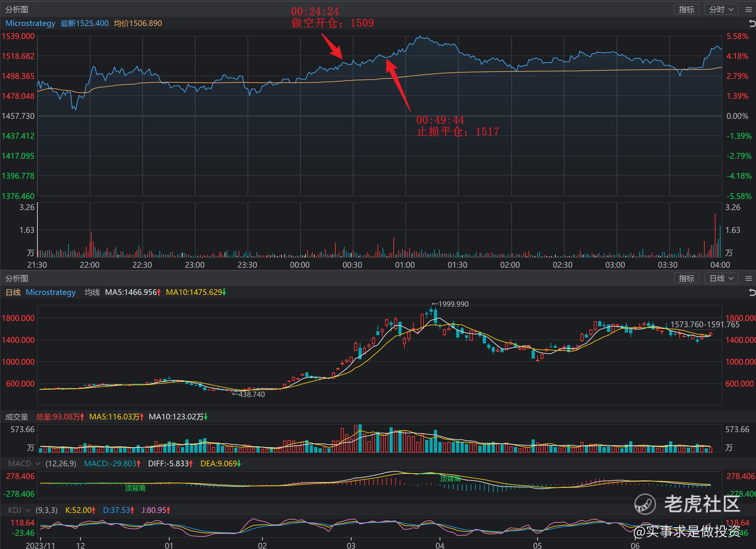Open the 分时 period dropdown
The height and width of the screenshot is (549, 756).
click(x=721, y=9)
